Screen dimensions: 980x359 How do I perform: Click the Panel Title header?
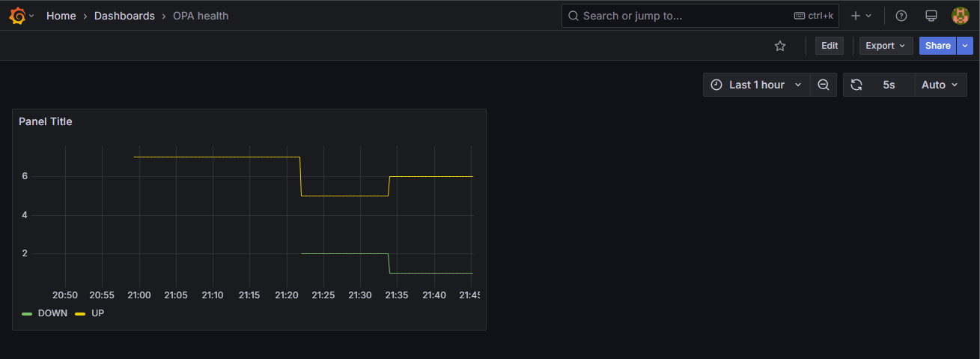(x=46, y=121)
